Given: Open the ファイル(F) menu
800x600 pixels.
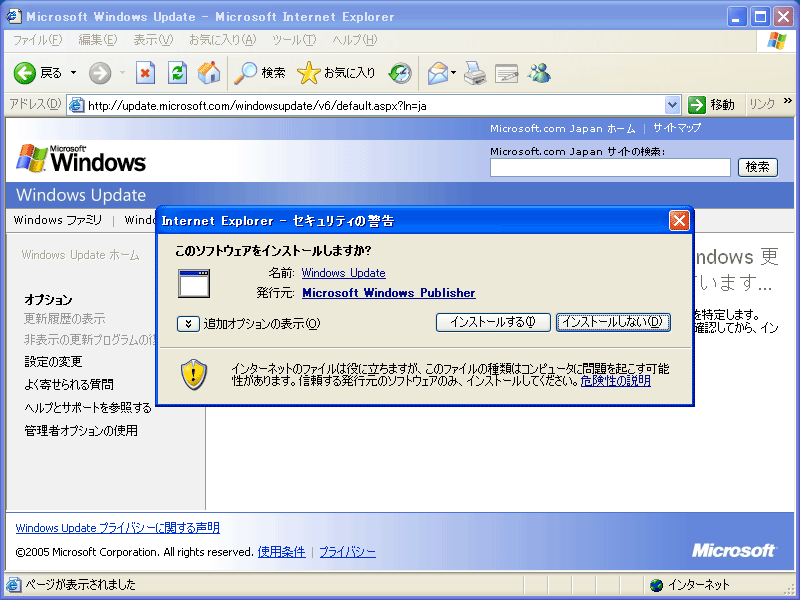Looking at the screenshot, I should [x=38, y=40].
